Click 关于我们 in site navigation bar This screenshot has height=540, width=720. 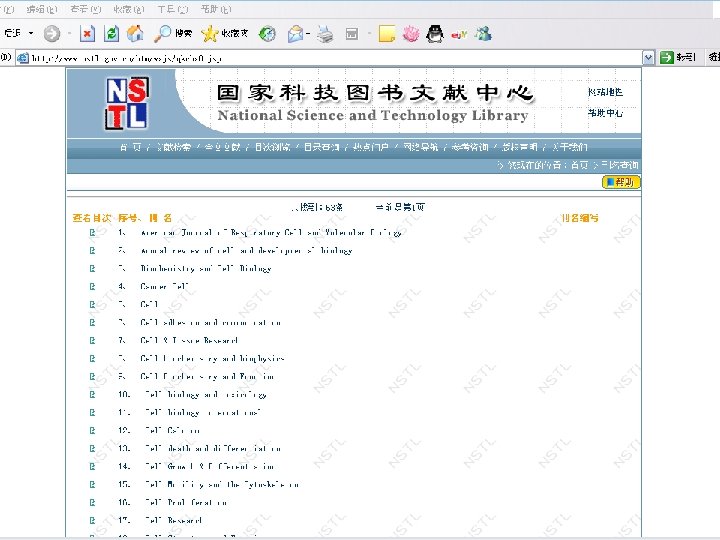(x=570, y=147)
